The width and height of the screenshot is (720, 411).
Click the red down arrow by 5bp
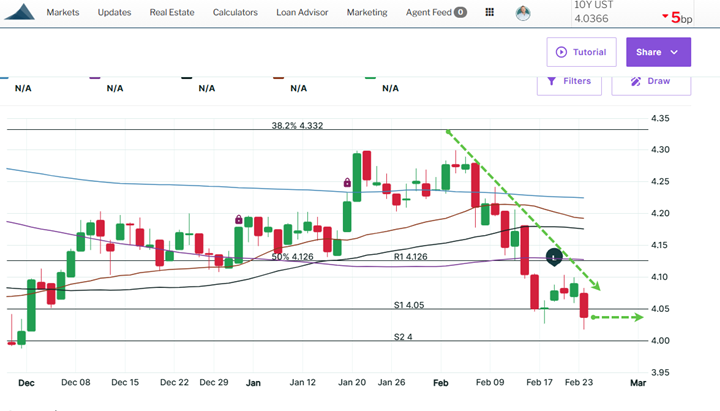[665, 18]
